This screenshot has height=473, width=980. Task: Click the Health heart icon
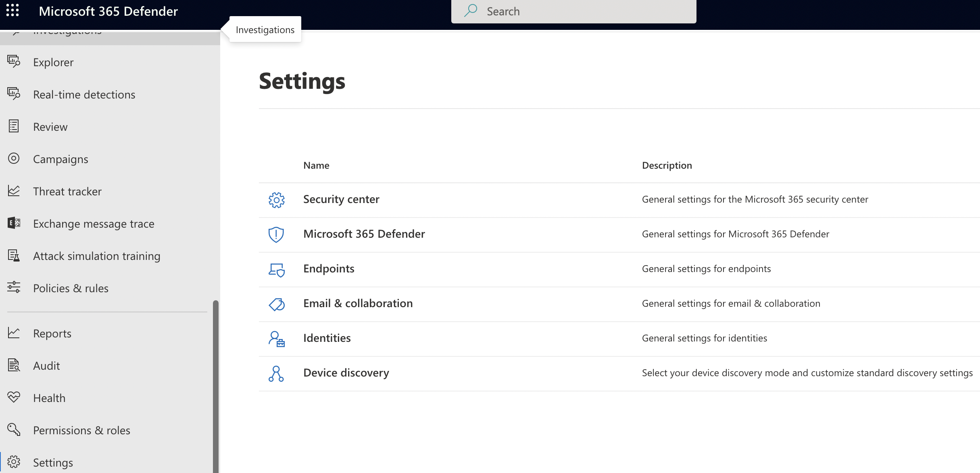14,398
